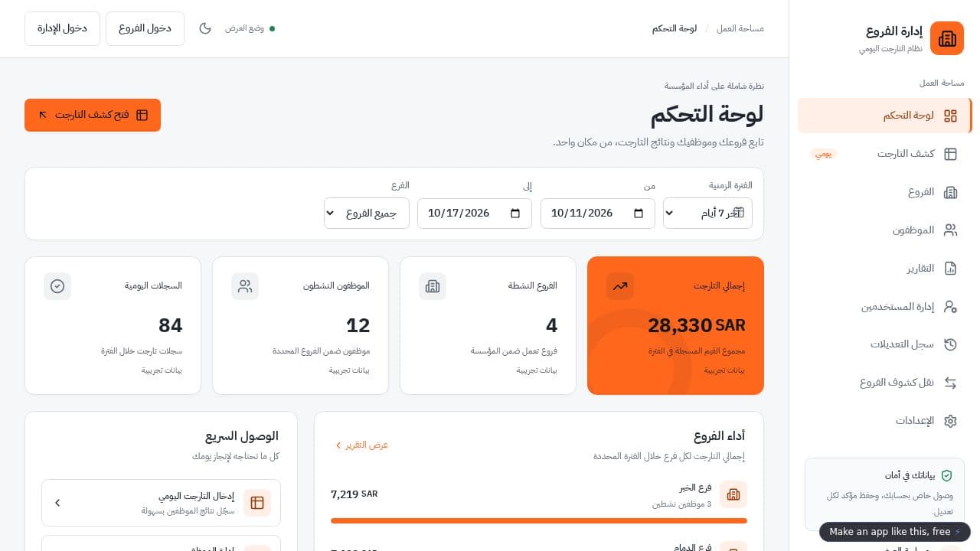This screenshot has height=551, width=980.
Task: Click فرع الخبر branch building icon
Action: pyautogui.click(x=733, y=494)
